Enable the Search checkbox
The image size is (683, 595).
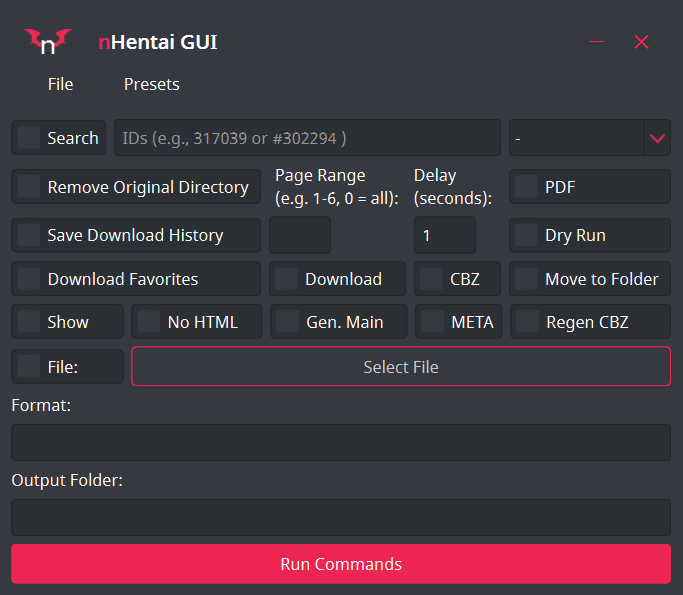coord(29,138)
